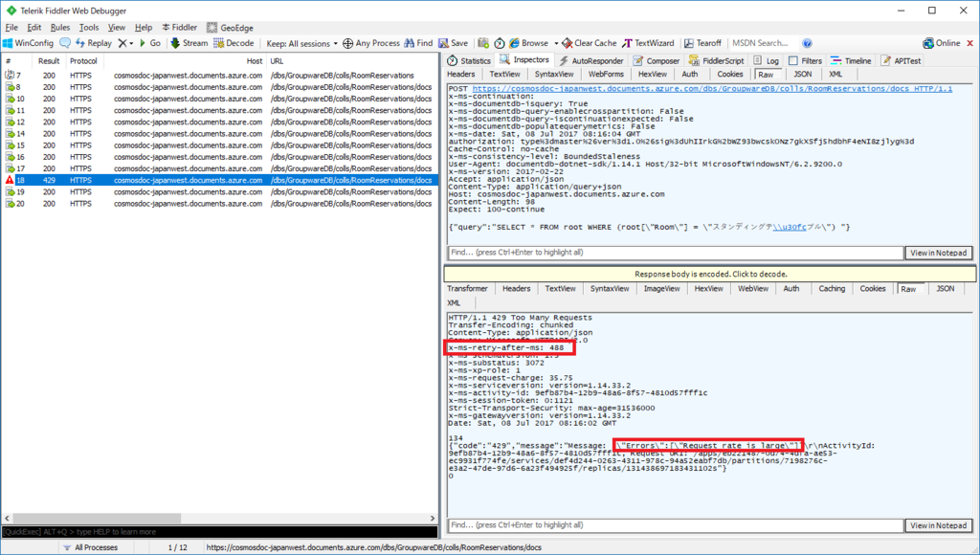Open the Fiddler menu item
The image size is (980, 555).
coord(179,28)
